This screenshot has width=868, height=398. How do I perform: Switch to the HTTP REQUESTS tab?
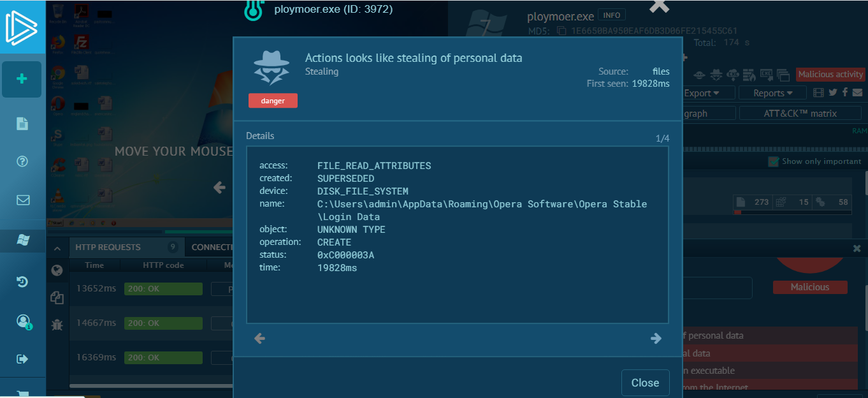108,247
